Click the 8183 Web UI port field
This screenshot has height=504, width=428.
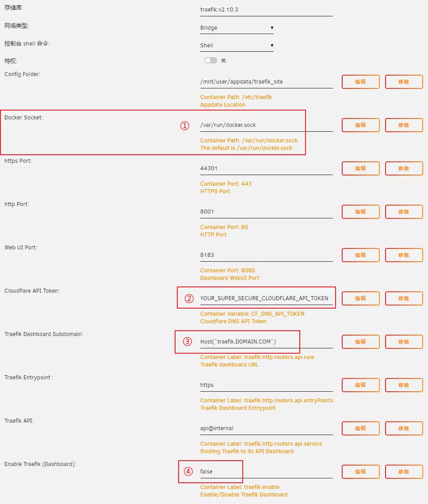point(266,255)
